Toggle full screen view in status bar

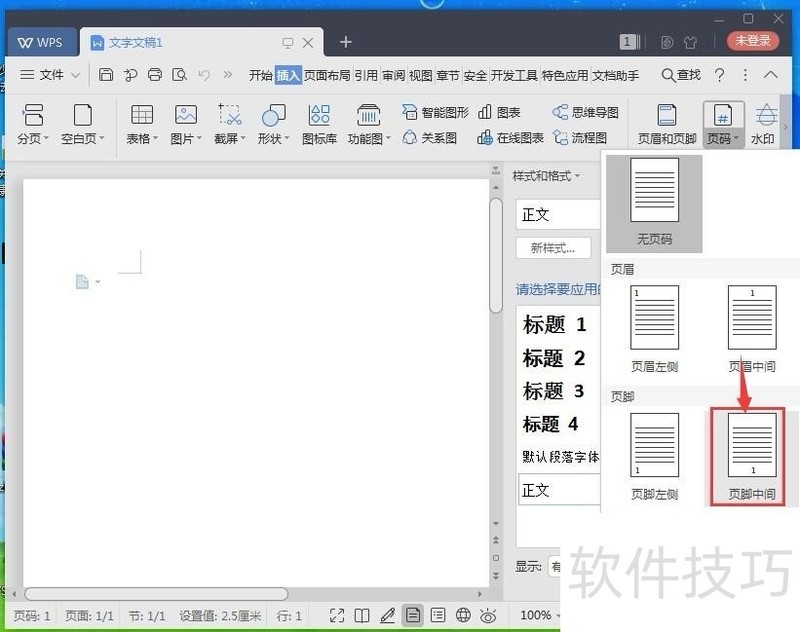click(337, 616)
